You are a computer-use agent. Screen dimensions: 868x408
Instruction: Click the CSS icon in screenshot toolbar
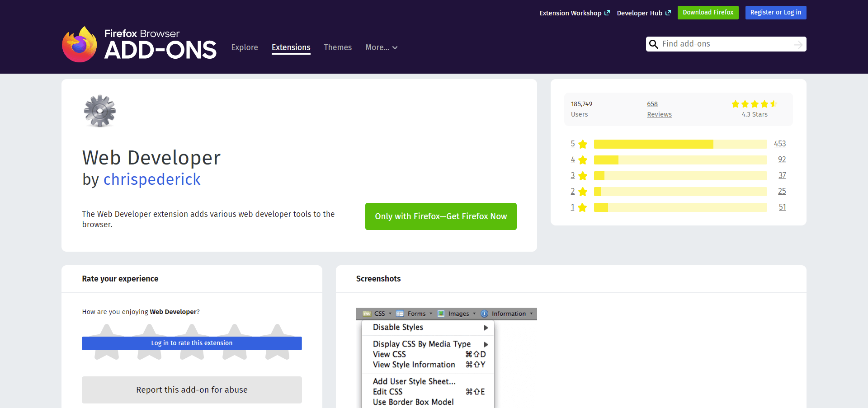(x=367, y=314)
